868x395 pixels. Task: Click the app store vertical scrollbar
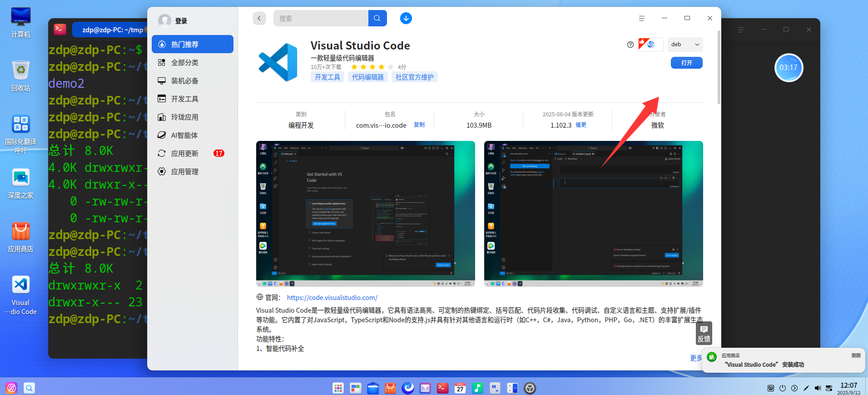coord(719,67)
